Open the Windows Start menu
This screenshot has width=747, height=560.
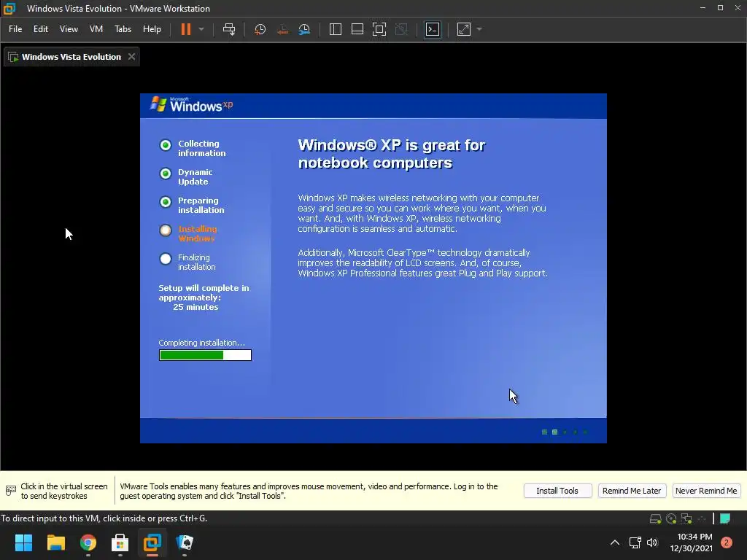23,542
